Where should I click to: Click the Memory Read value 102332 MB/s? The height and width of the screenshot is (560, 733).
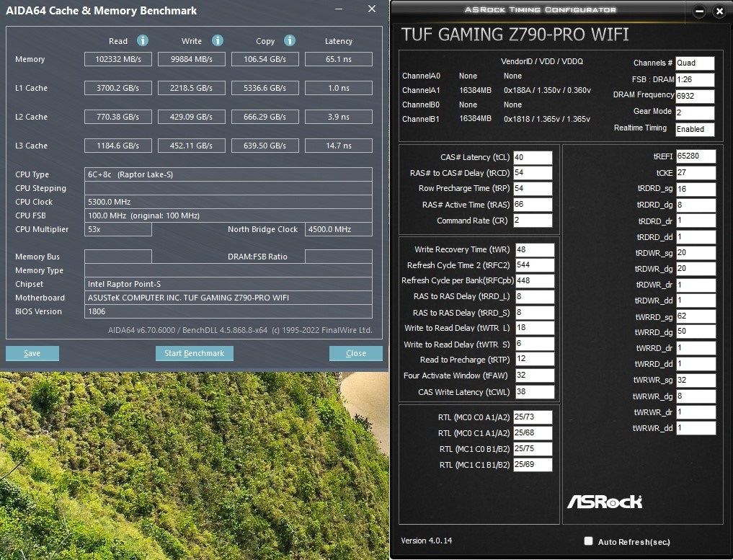pos(117,59)
